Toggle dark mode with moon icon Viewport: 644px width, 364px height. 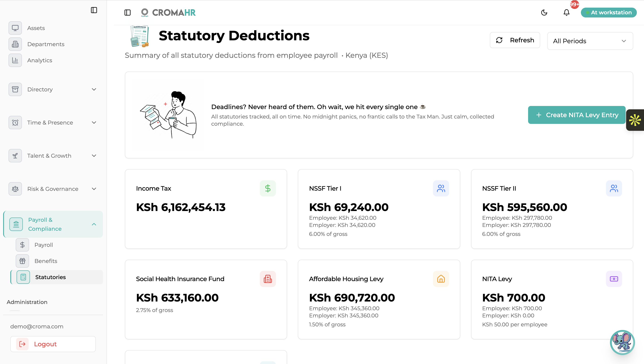pos(544,13)
